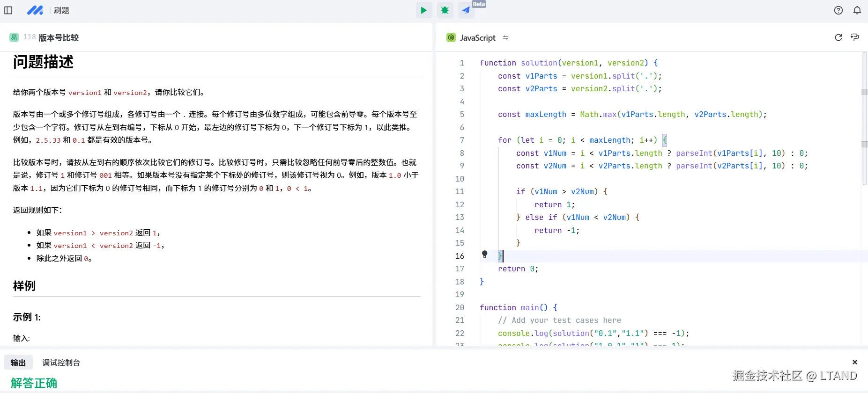Run the code with the play button

point(423,10)
